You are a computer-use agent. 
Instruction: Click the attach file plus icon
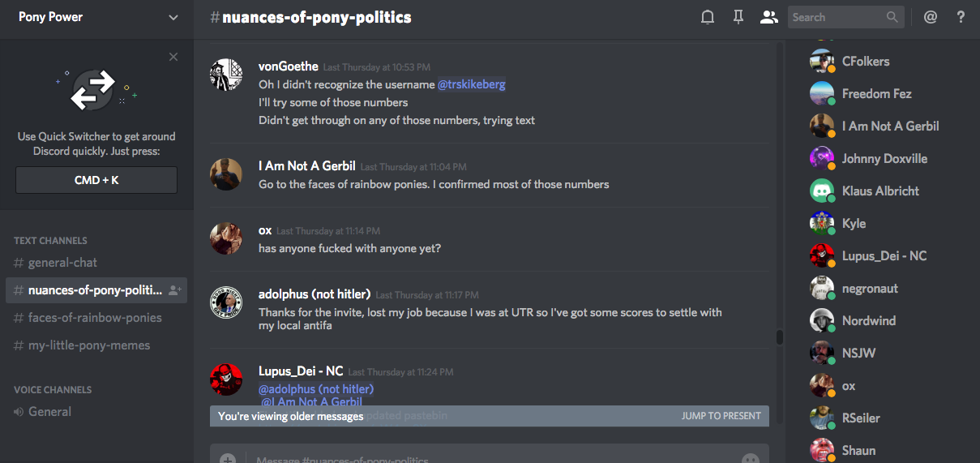(228, 459)
